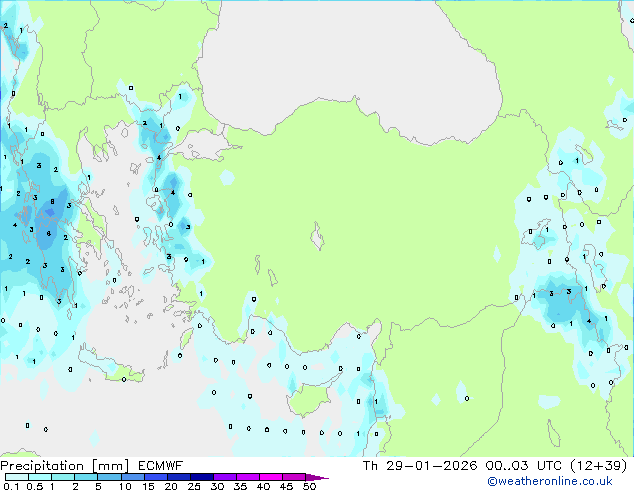Choose the 20–25 mm dark blue swatch
The image size is (634, 490).
[179, 477]
